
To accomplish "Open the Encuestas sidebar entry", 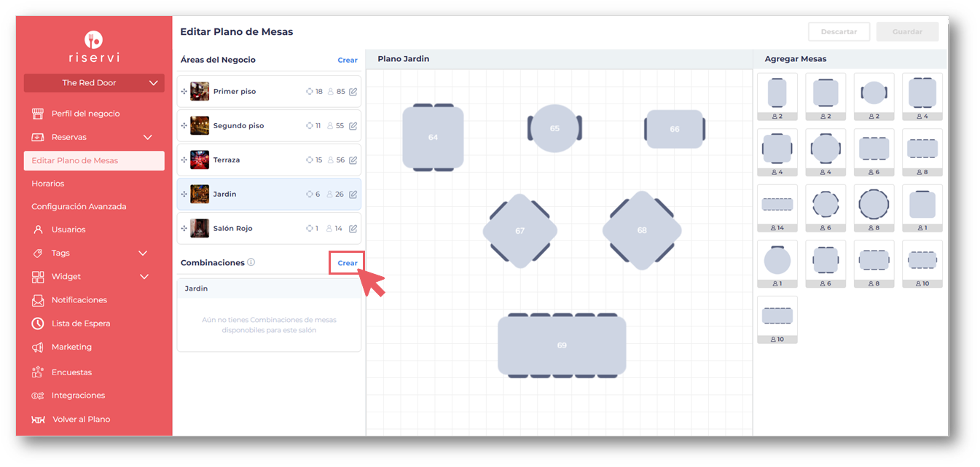I will (x=62, y=372).
